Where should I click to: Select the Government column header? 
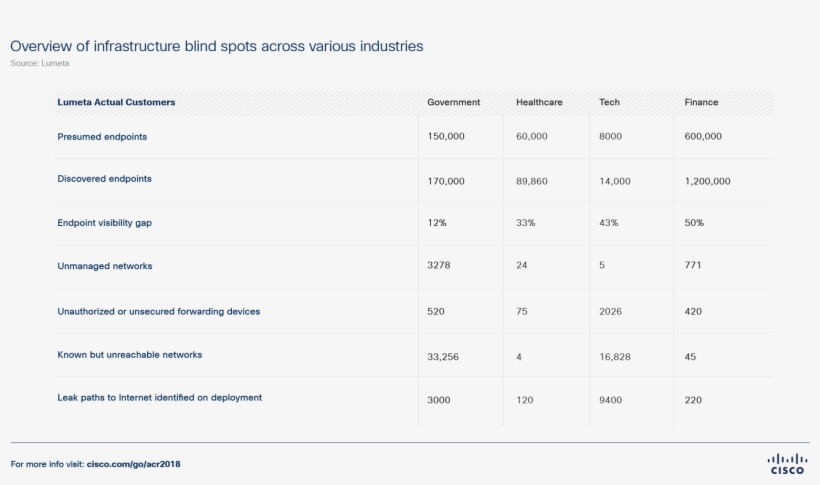pos(453,102)
